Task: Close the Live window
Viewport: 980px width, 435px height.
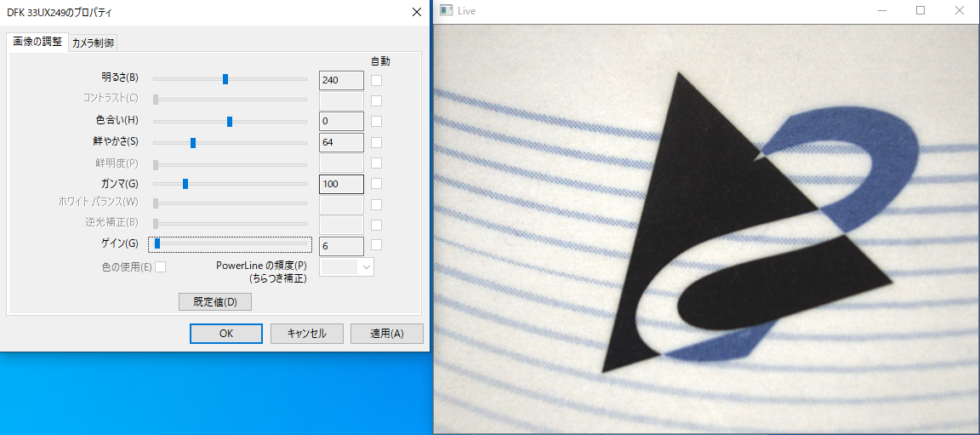Action: 960,10
